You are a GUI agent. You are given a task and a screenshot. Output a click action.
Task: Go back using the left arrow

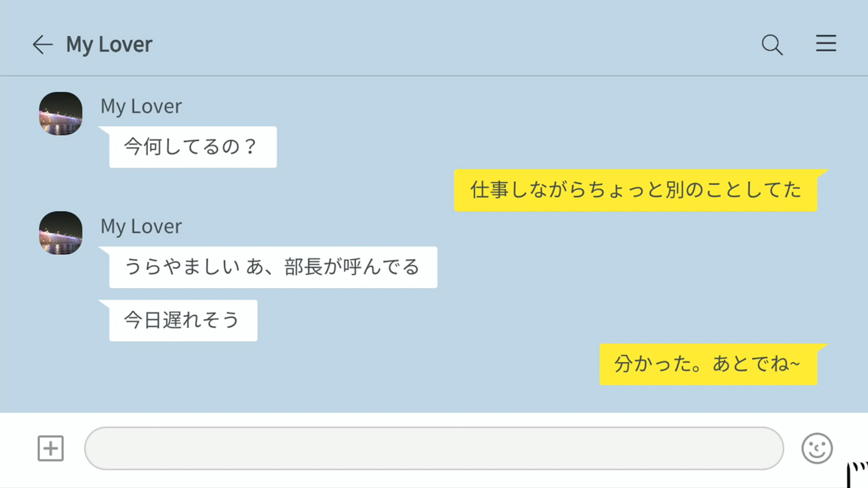click(x=42, y=45)
